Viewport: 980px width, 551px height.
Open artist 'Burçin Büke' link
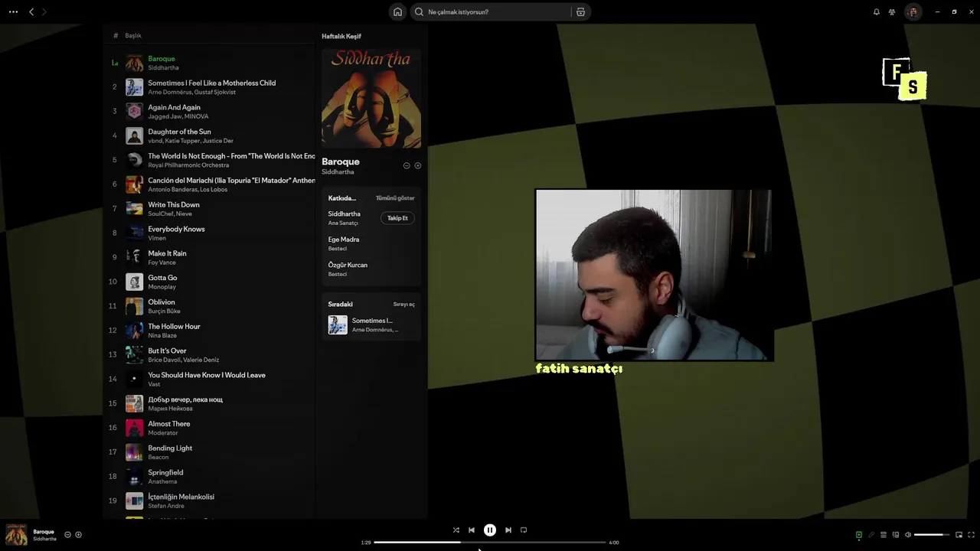164,311
